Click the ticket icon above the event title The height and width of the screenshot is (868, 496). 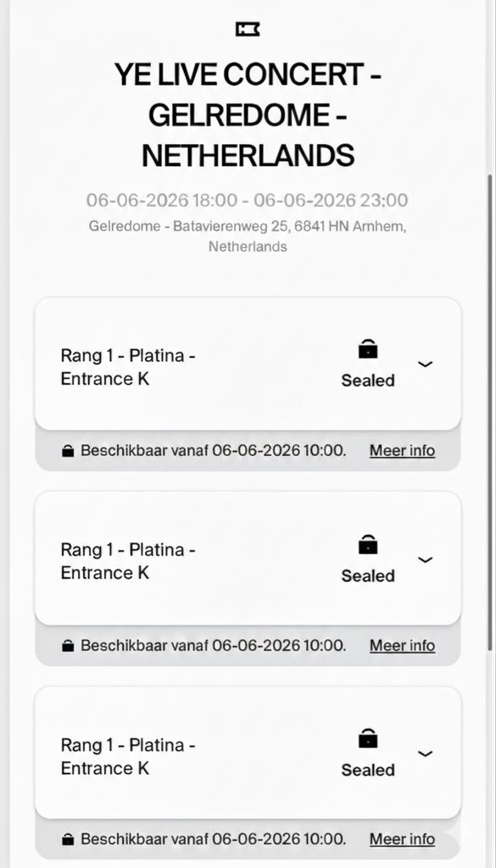pos(247,30)
